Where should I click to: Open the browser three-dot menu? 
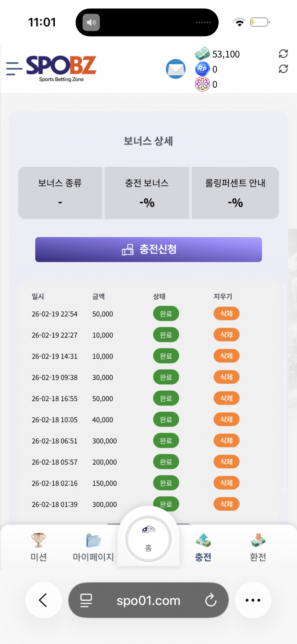(x=253, y=600)
